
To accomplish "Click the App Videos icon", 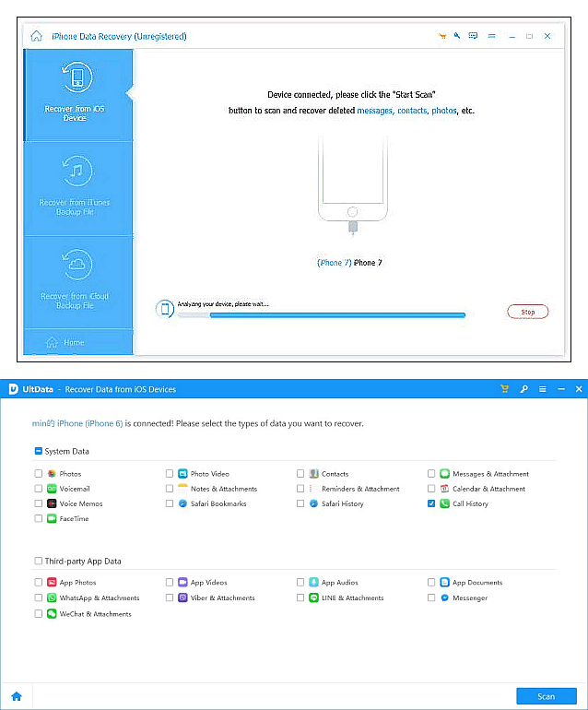I will [182, 583].
